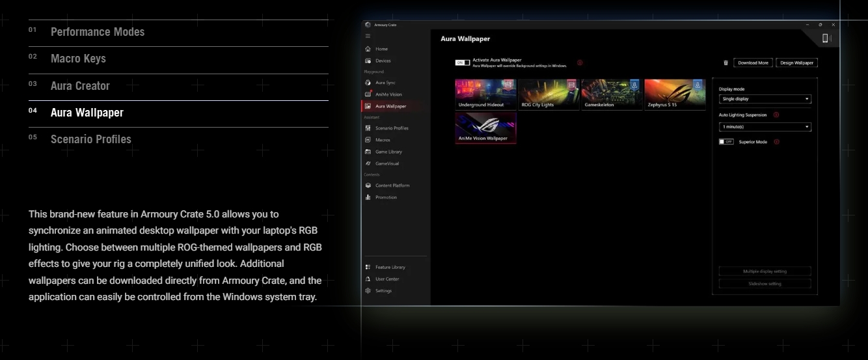Select the Underground Hideout wallpaper thumbnail

(485, 94)
